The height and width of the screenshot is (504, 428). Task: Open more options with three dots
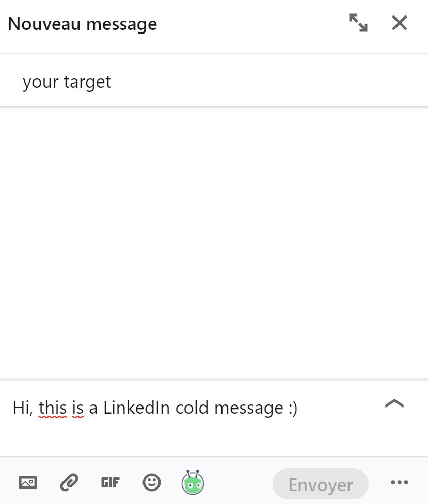399,483
